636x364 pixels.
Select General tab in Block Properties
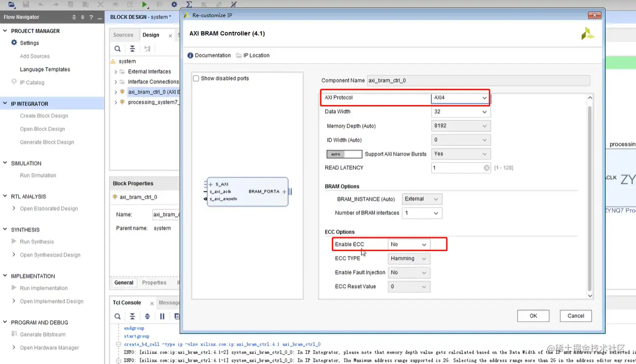[x=124, y=283]
